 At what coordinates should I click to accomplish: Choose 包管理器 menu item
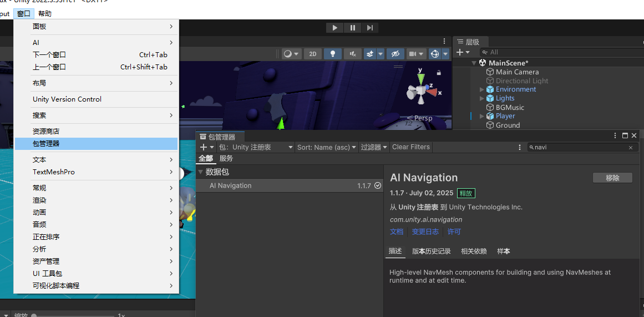tap(97, 143)
